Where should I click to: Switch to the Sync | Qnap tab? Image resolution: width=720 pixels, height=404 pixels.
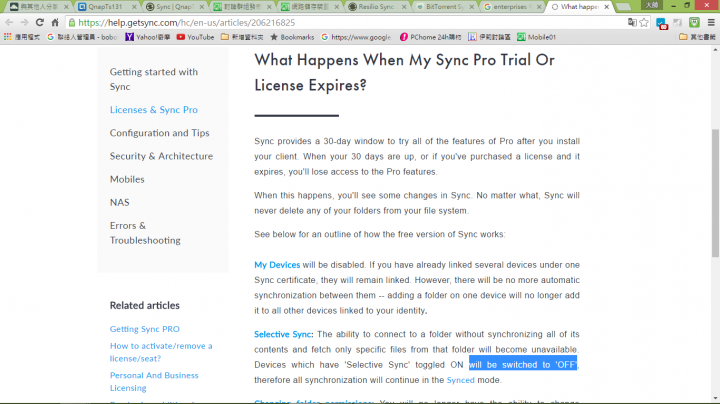[174, 7]
